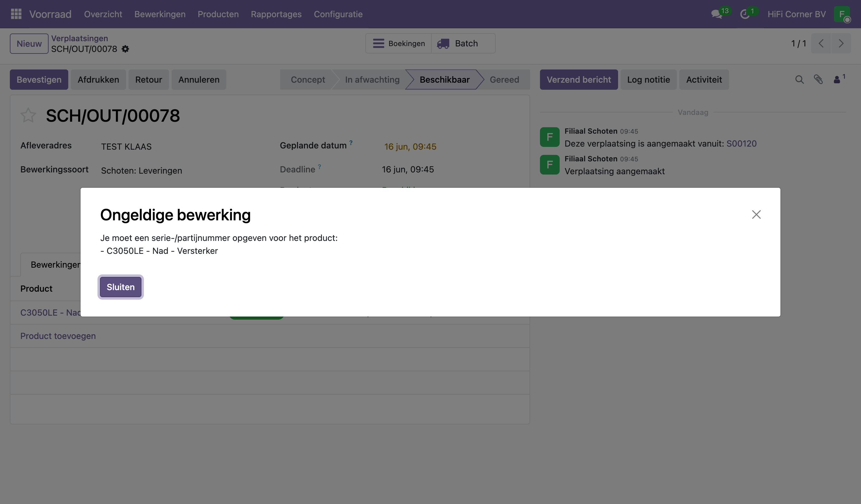Open the Producten menu
This screenshot has width=861, height=504.
(218, 14)
